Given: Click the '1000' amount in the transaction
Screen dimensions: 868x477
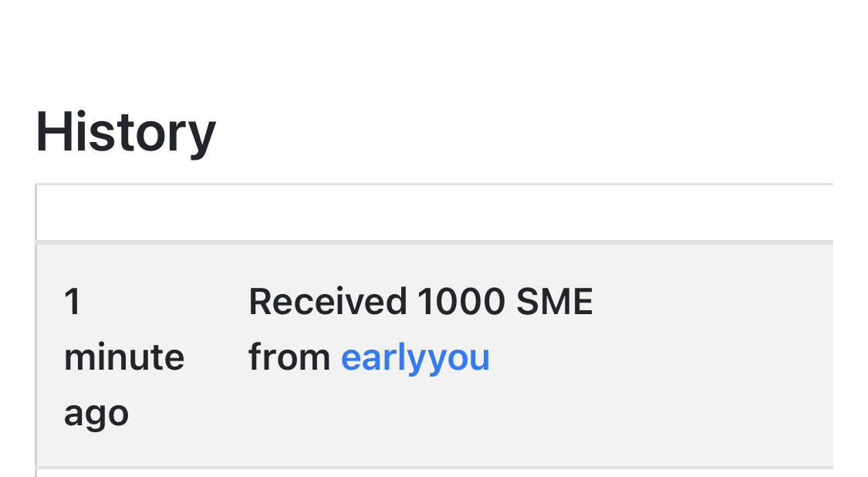Looking at the screenshot, I should [x=461, y=302].
